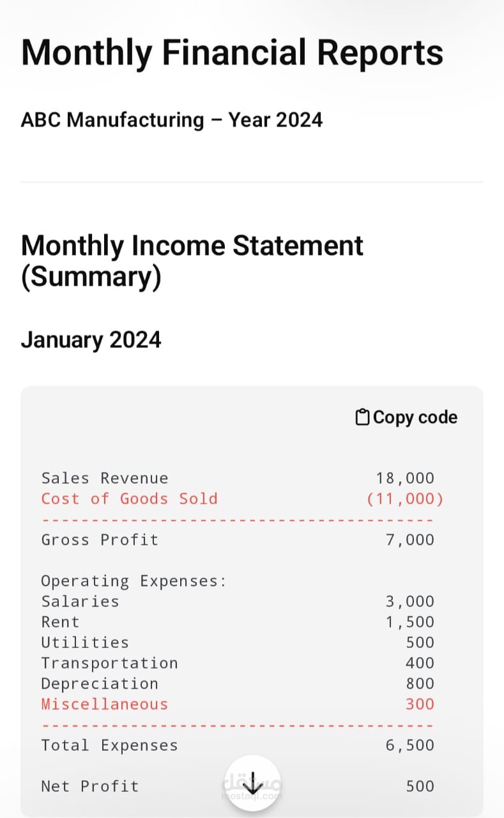The height and width of the screenshot is (818, 504).
Task: Tap the Gross Profit label
Action: click(100, 539)
